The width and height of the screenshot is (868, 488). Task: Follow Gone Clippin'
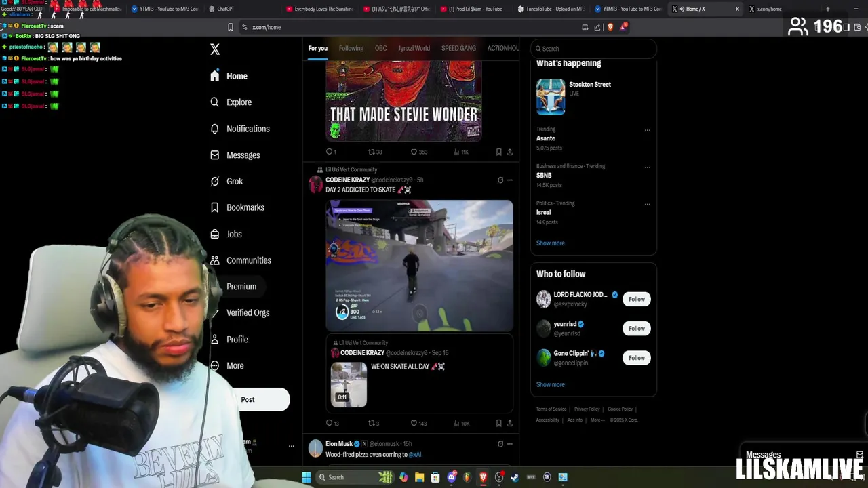pos(636,358)
